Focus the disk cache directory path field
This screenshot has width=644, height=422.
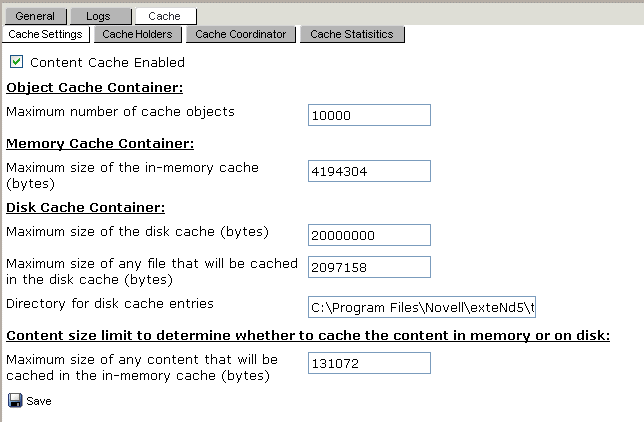coord(422,306)
